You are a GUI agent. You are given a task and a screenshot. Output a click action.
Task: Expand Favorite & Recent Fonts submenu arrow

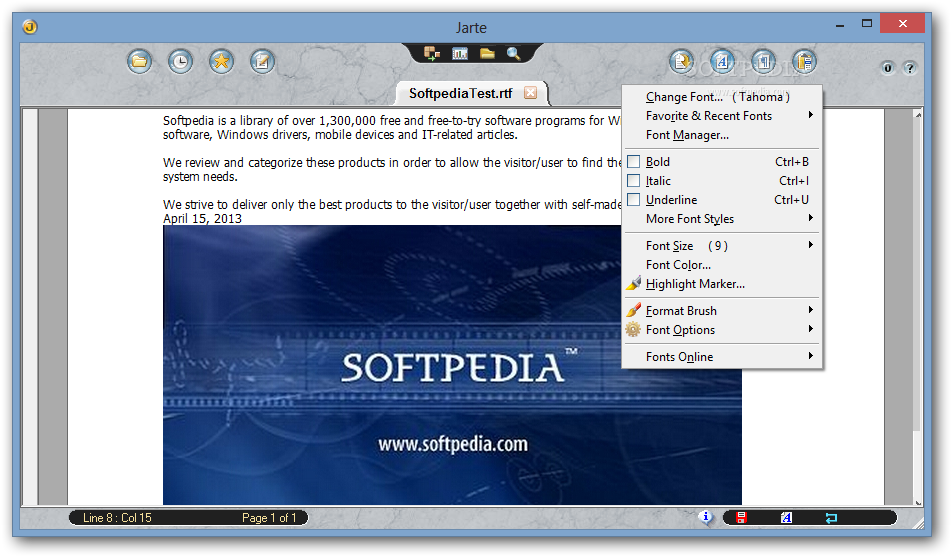tap(811, 115)
